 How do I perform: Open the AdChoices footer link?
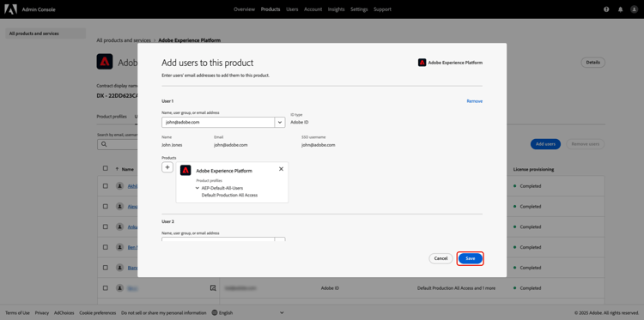tap(64, 312)
